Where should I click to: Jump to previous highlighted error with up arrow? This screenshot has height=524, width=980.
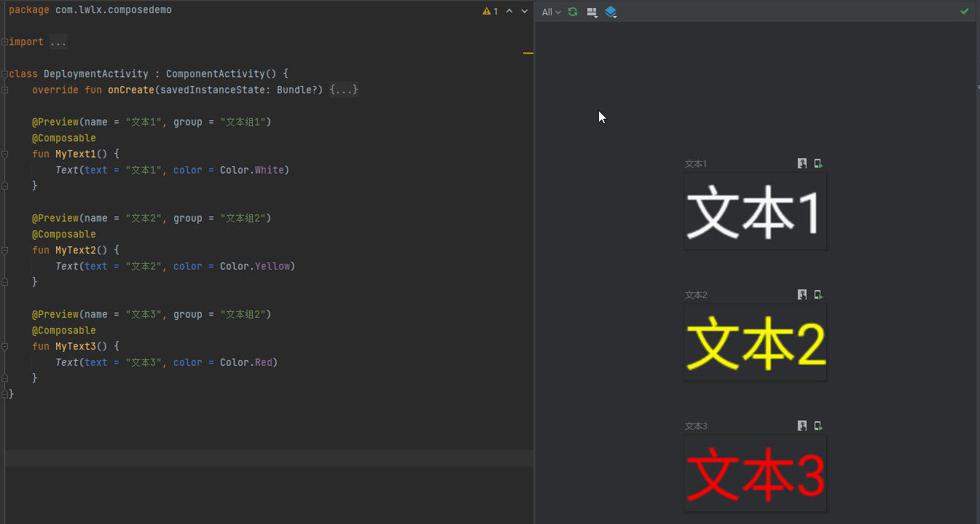point(509,11)
